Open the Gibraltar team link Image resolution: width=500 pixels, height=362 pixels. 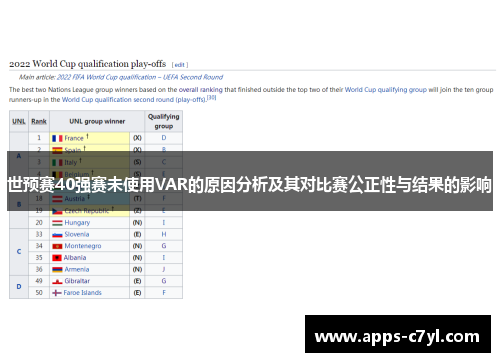pyautogui.click(x=77, y=281)
